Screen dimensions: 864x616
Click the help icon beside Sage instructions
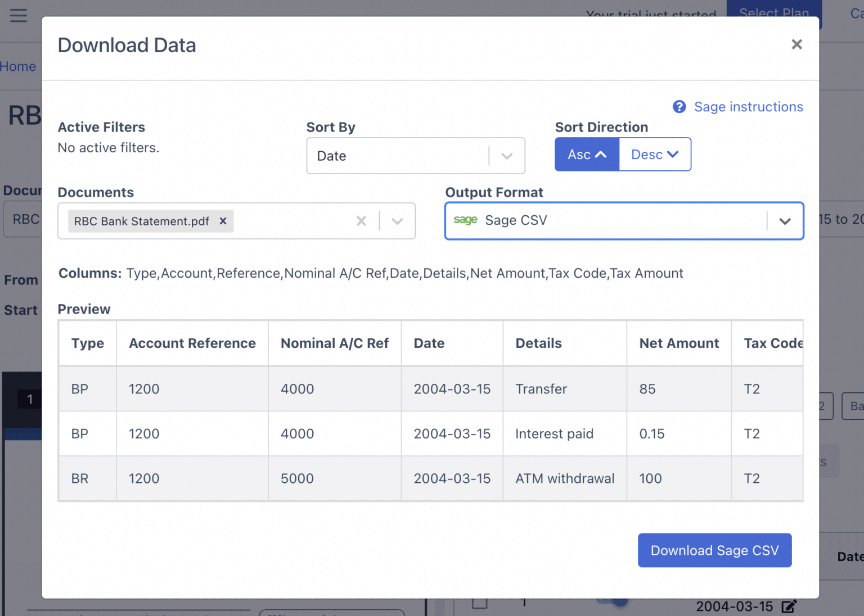pos(679,107)
